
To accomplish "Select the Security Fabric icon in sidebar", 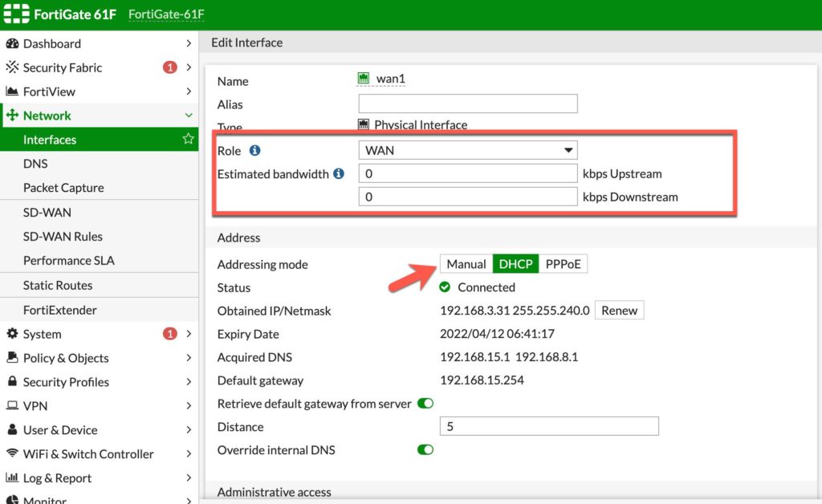I will coord(11,67).
